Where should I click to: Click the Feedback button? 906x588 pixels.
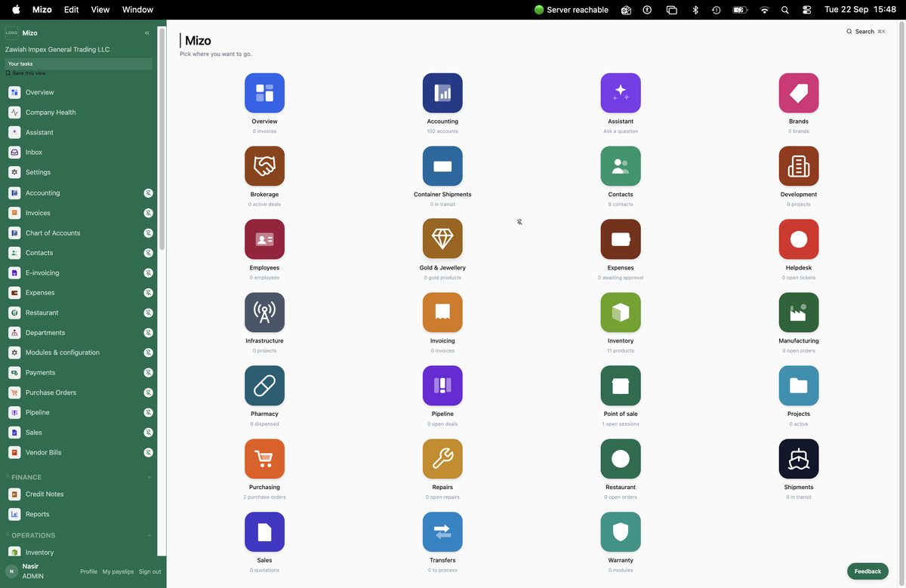(867, 571)
